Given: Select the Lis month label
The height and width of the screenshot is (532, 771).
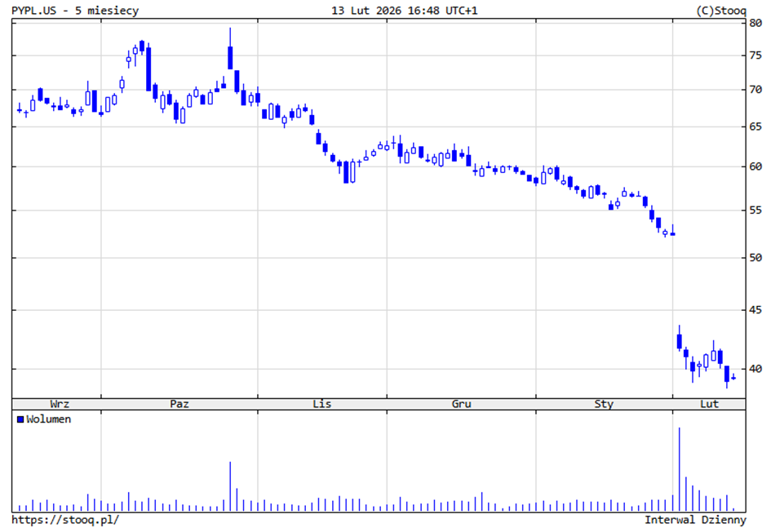Looking at the screenshot, I should coord(322,404).
